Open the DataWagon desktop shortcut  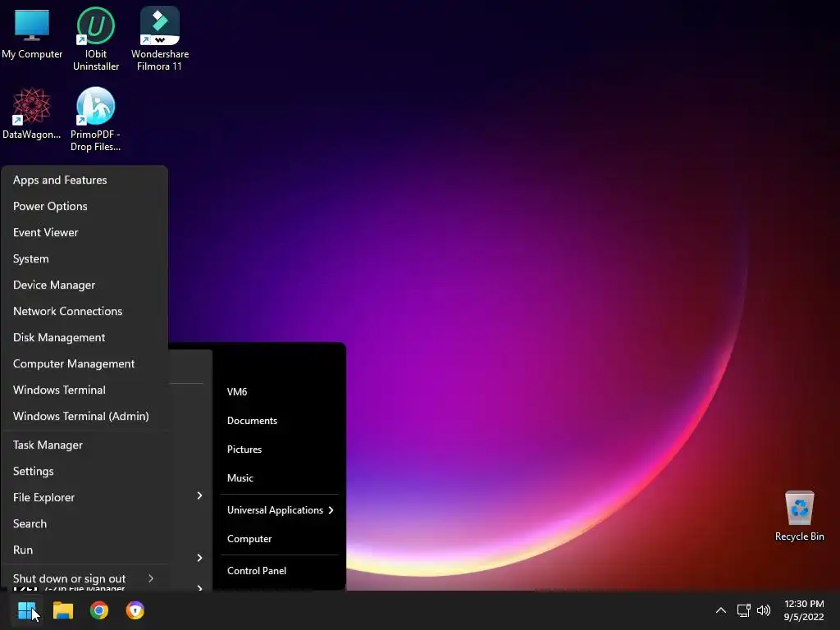[x=32, y=113]
